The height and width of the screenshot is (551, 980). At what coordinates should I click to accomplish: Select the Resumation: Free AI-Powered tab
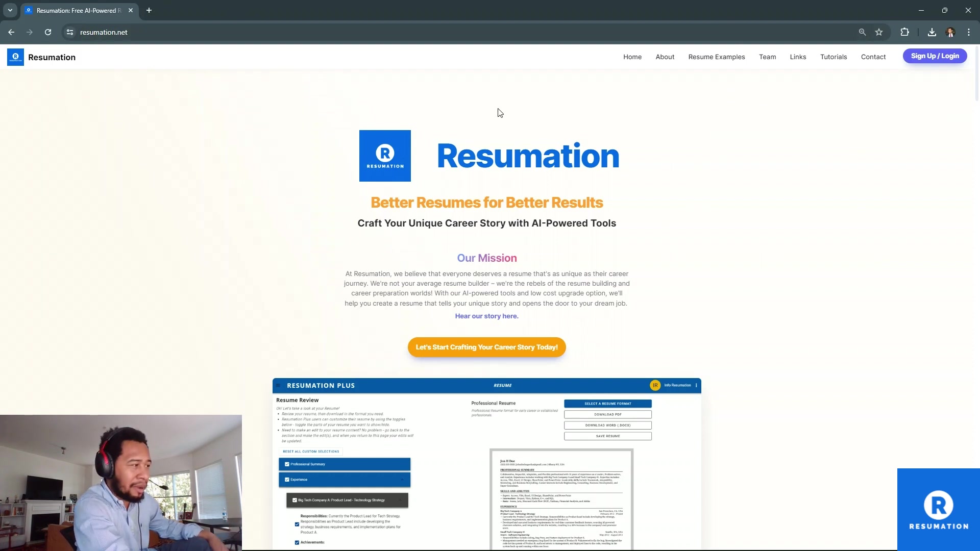pos(79,10)
